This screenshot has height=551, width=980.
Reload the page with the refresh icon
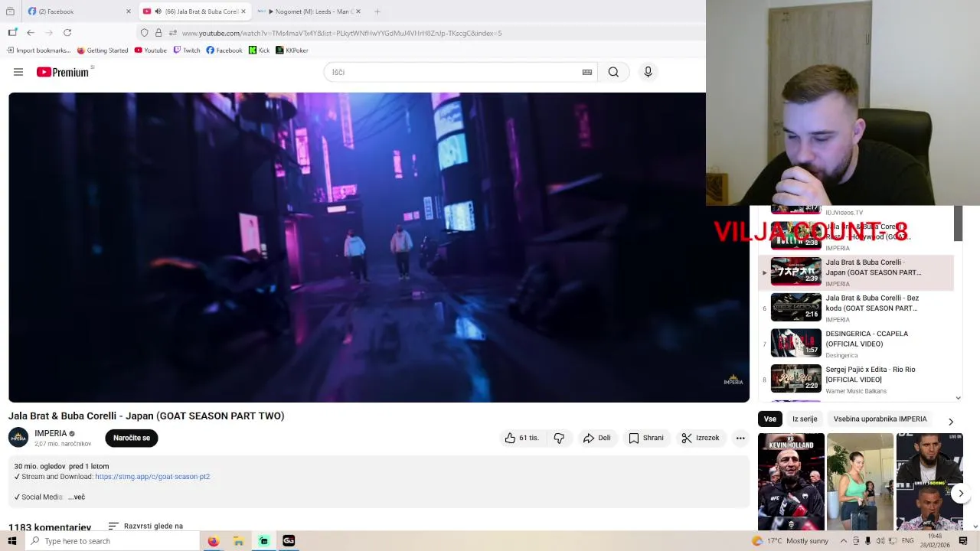(x=67, y=33)
